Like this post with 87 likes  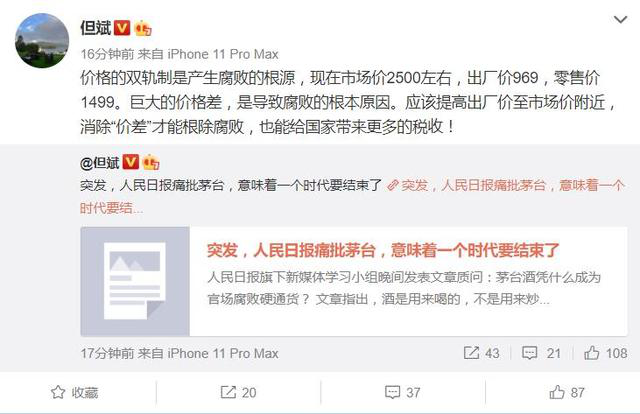coord(567,392)
